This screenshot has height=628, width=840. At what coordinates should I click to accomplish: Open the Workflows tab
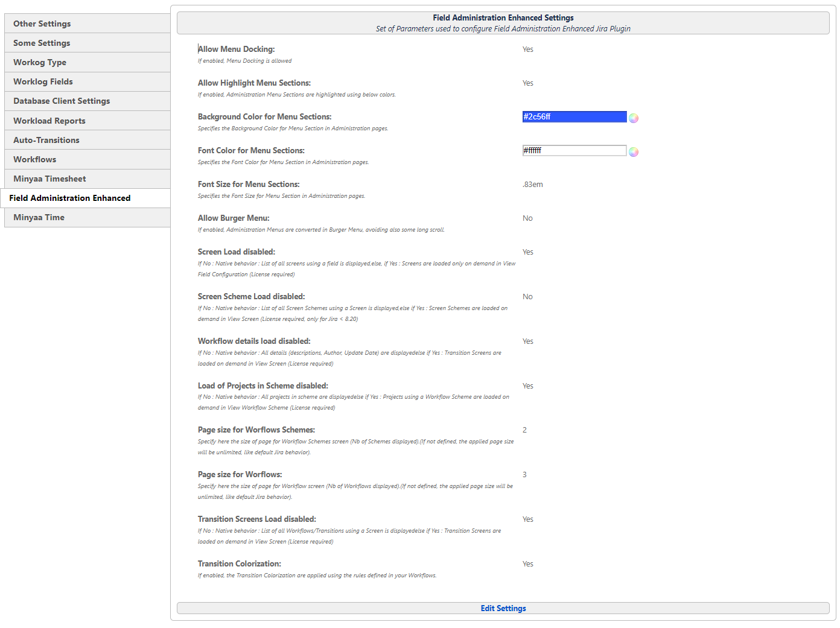(x=35, y=159)
